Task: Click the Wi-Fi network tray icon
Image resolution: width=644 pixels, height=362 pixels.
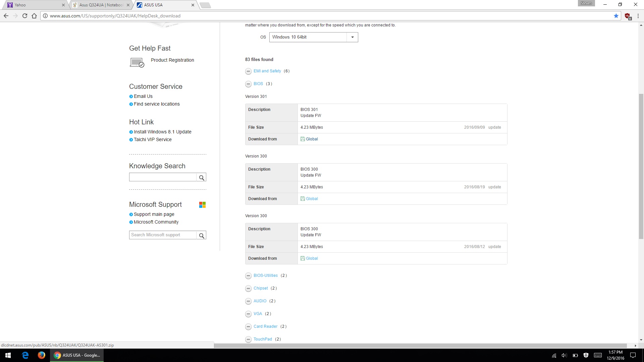Action: (x=554, y=355)
